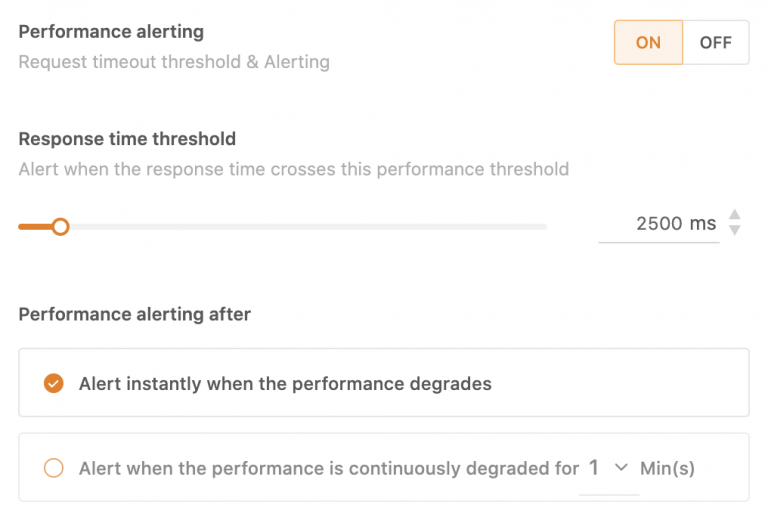This screenshot has width=768, height=517.
Task: Decrease the threshold using the down arrow
Action: (x=734, y=230)
